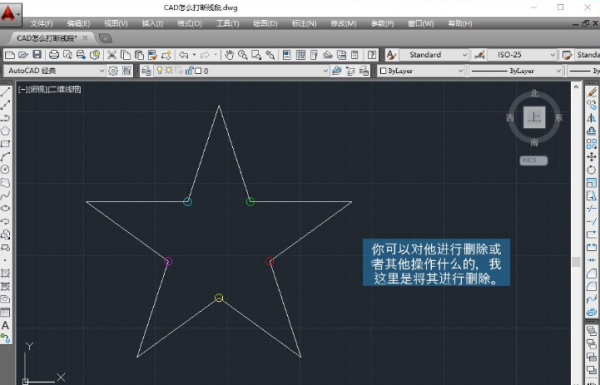This screenshot has width=600, height=385.
Task: Select the Circle draw tool
Action: 5,170
